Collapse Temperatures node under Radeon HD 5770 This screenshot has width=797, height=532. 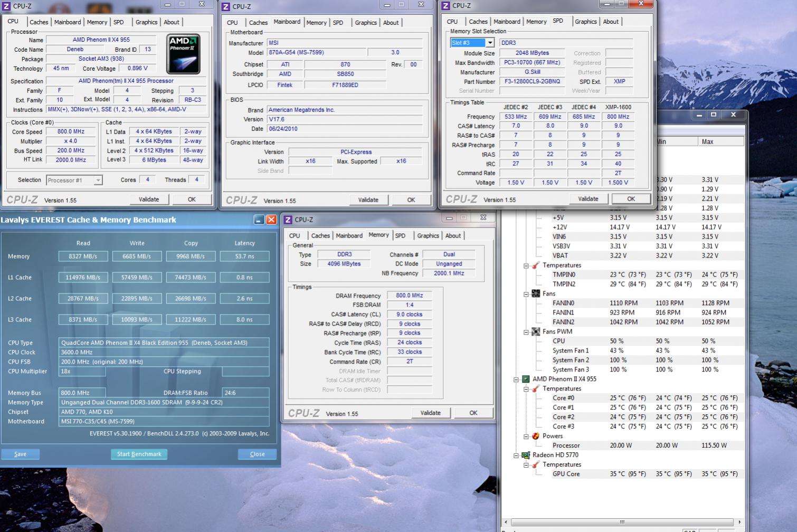[x=526, y=465]
